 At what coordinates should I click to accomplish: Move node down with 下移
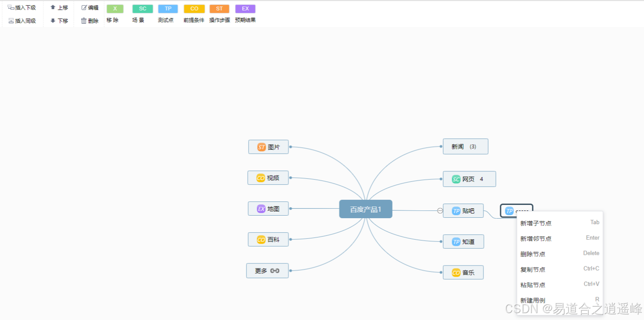coord(59,21)
